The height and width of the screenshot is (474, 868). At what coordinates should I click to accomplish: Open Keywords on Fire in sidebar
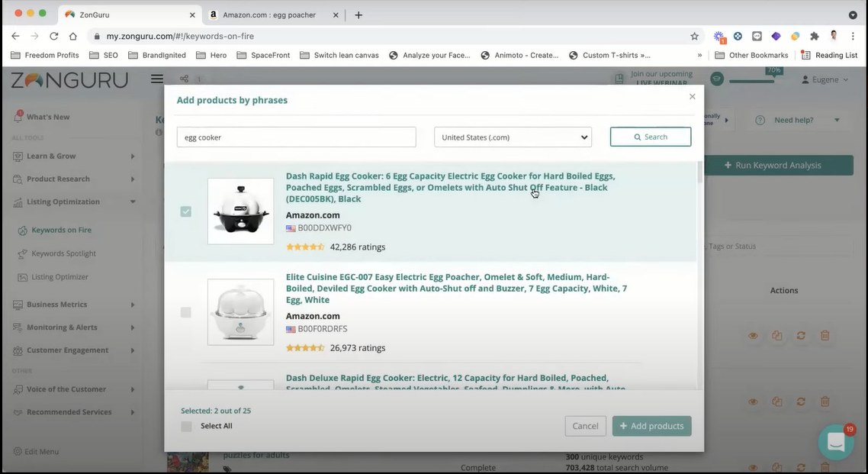62,230
